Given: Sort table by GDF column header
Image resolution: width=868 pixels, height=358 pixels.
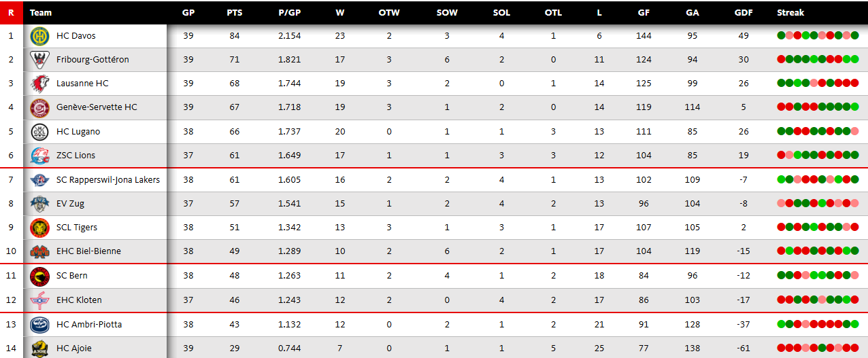Looking at the screenshot, I should (743, 12).
